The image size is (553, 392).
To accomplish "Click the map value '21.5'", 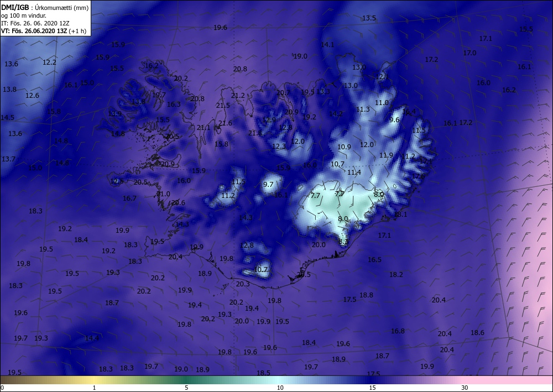I will 223,106.
